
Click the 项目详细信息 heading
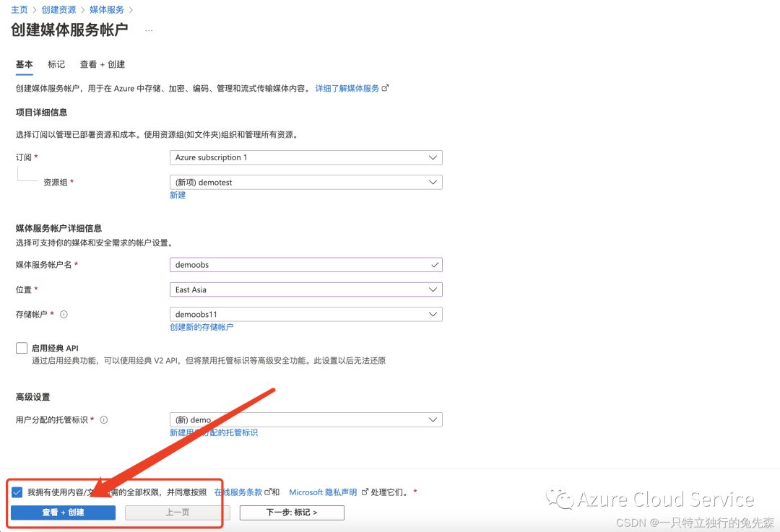(41, 113)
